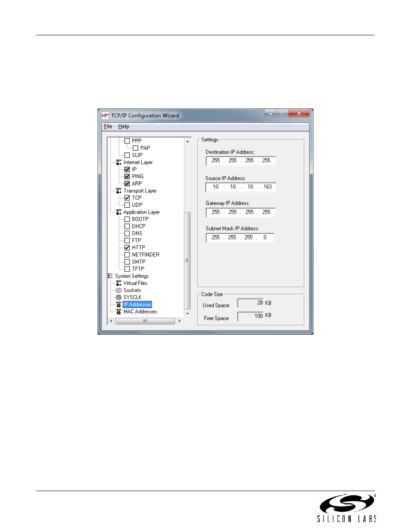The height and width of the screenshot is (532, 411).
Task: Click the Subnet Mask IP Address field
Action: 240,238
